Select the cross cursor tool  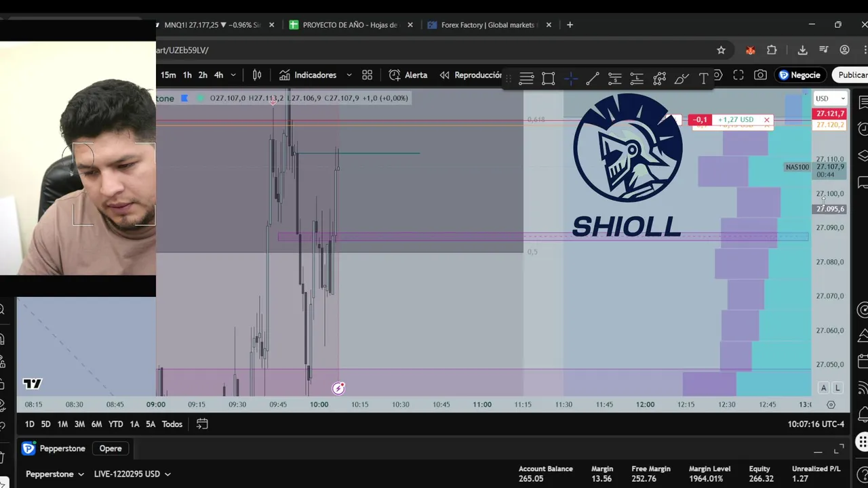(570, 79)
